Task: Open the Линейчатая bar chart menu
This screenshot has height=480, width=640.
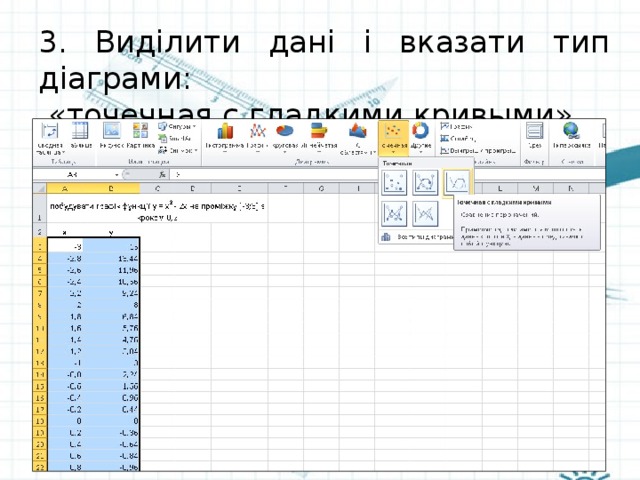Action: pos(319,138)
